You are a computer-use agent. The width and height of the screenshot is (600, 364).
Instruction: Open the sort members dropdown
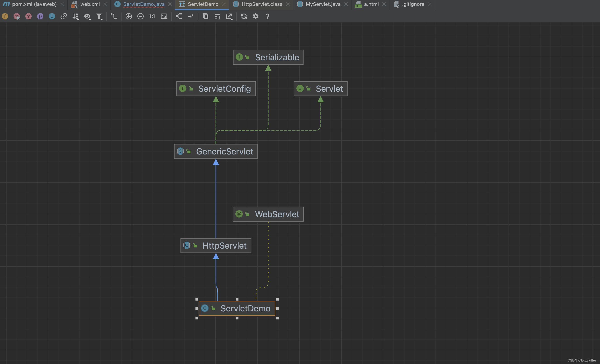pos(76,16)
